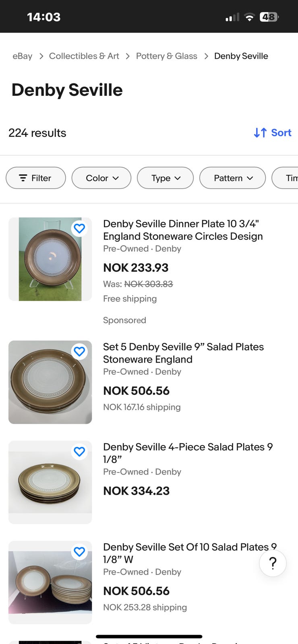Open Collectibles & Art breadcrumb
This screenshot has width=298, height=644.
(x=84, y=56)
